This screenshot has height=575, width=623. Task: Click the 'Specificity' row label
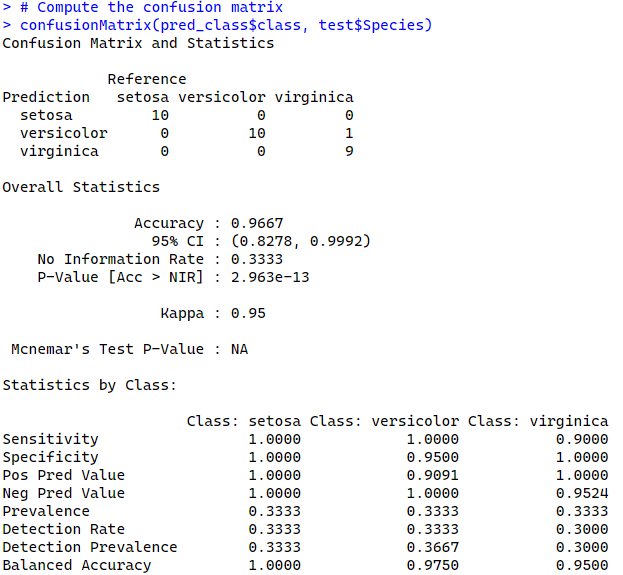point(50,457)
